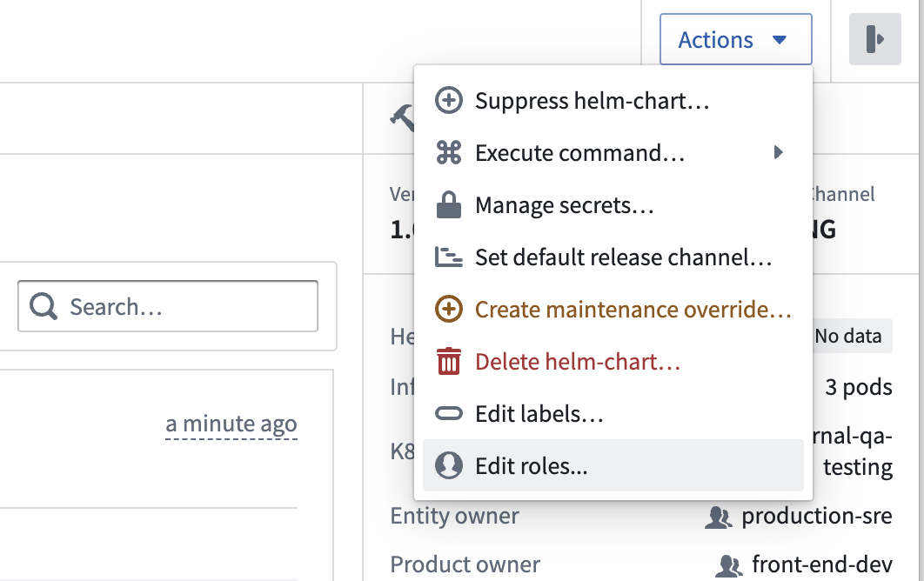This screenshot has width=924, height=581.
Task: Click the group icon beside front-end-dev
Action: click(729, 565)
